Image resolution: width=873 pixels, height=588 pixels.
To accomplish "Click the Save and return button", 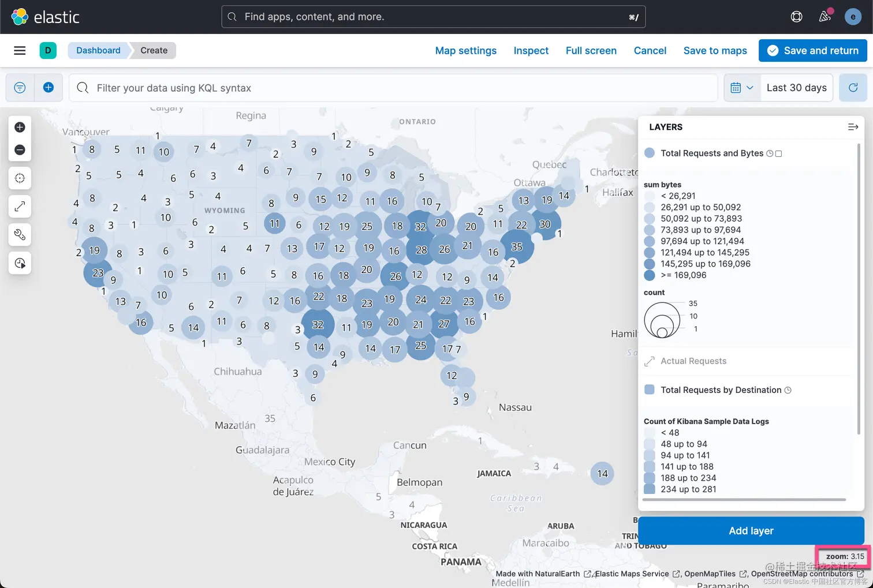I will click(x=812, y=50).
